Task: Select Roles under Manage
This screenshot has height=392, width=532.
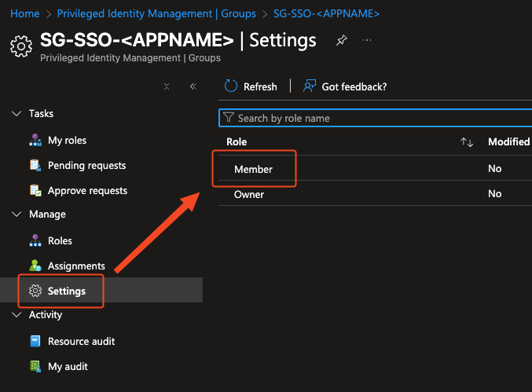Action: 60,241
